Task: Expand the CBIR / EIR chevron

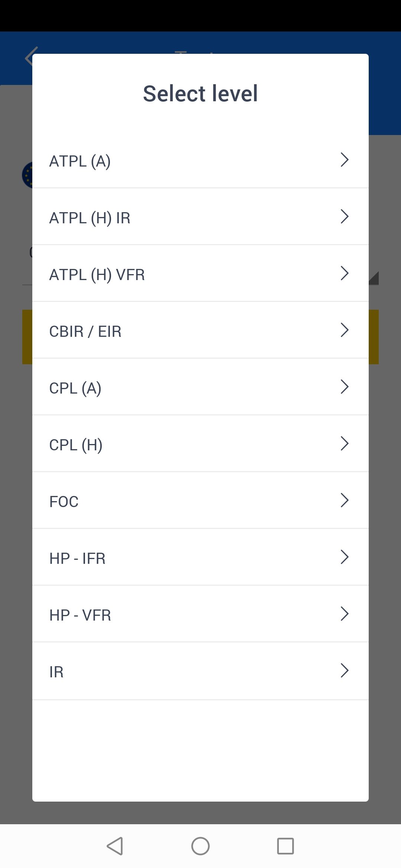Action: tap(345, 330)
